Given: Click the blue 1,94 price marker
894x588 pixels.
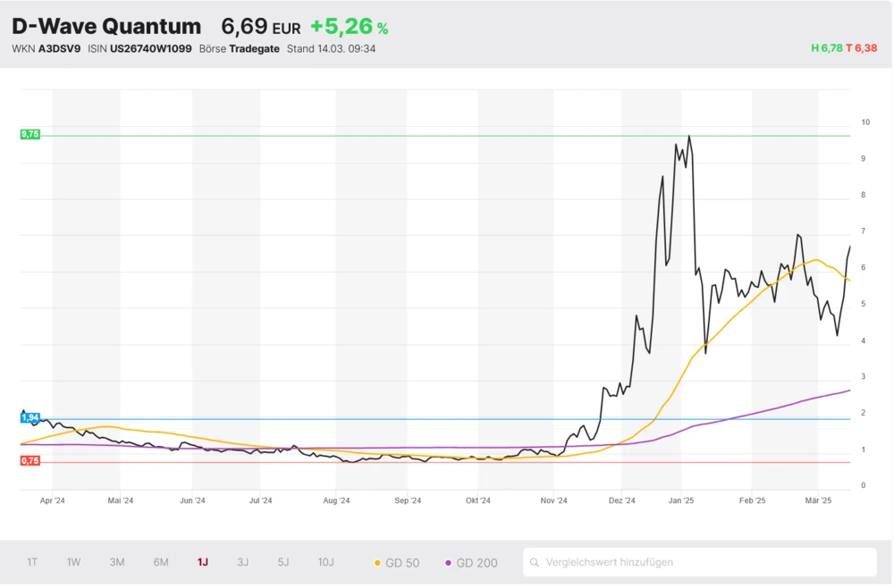Looking at the screenshot, I should (30, 417).
